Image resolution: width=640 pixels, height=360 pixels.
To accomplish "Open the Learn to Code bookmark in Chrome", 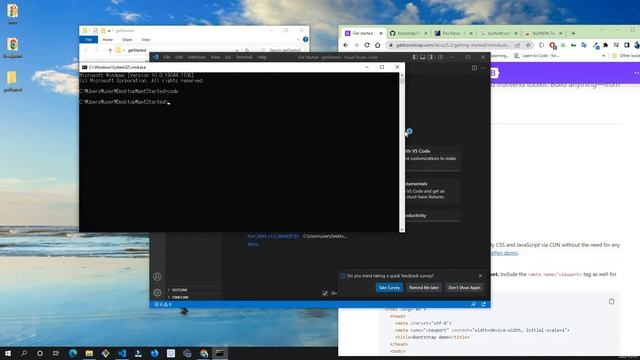I will point(536,56).
